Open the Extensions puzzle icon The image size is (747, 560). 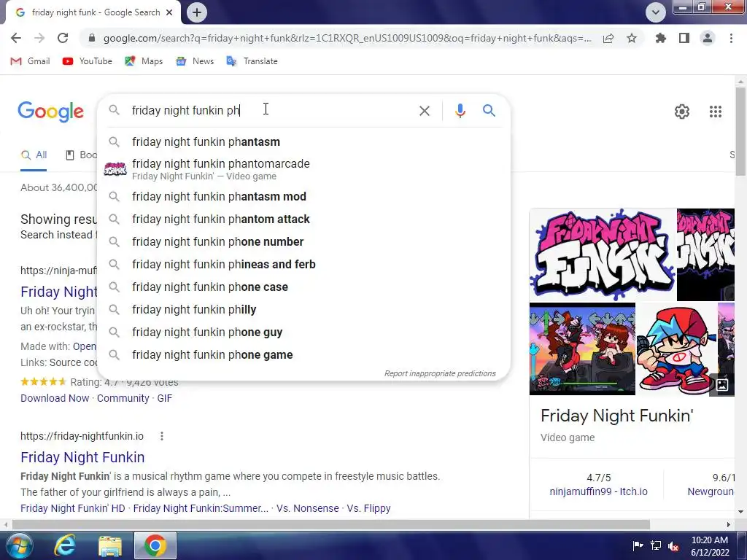point(661,38)
